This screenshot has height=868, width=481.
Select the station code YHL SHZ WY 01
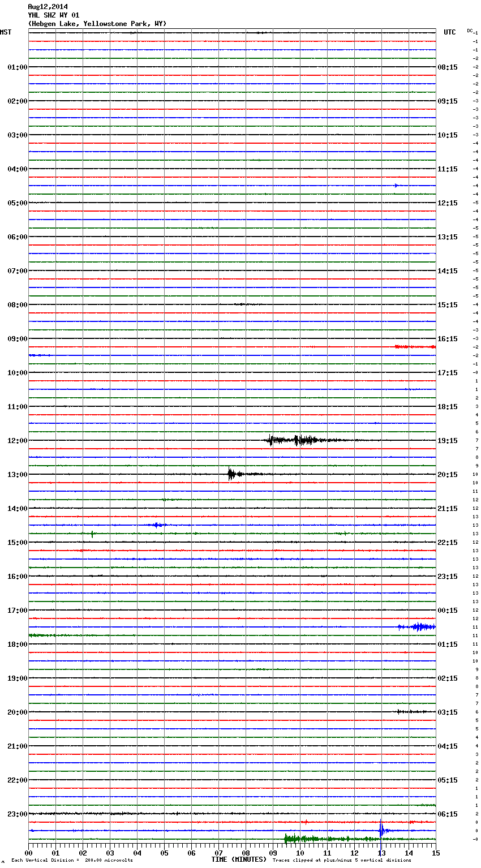coord(54,15)
